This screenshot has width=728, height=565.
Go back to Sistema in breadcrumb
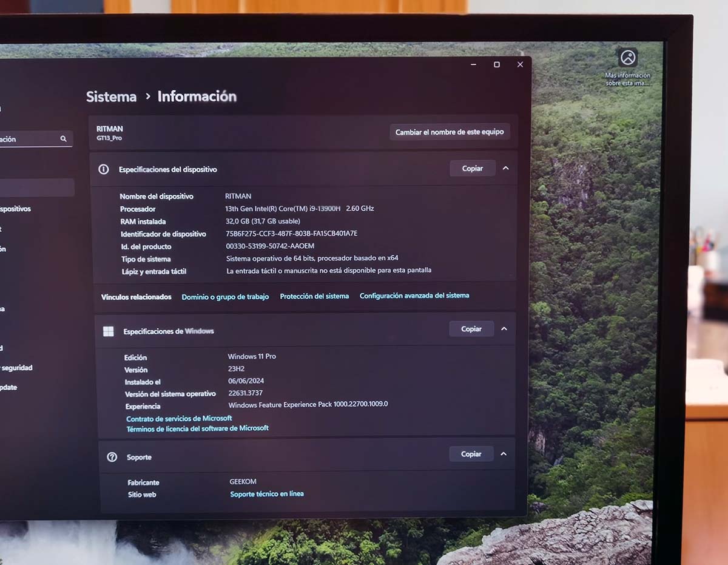pos(111,96)
